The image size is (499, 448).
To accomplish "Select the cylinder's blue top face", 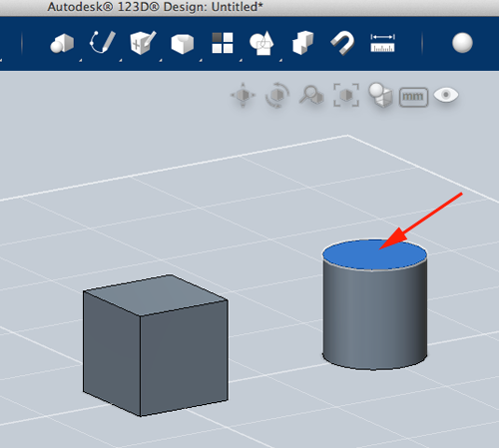I will pos(374,254).
